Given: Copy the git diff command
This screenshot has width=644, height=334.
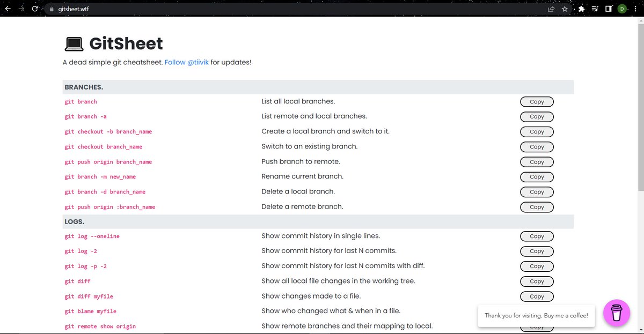Looking at the screenshot, I should click(x=537, y=281).
